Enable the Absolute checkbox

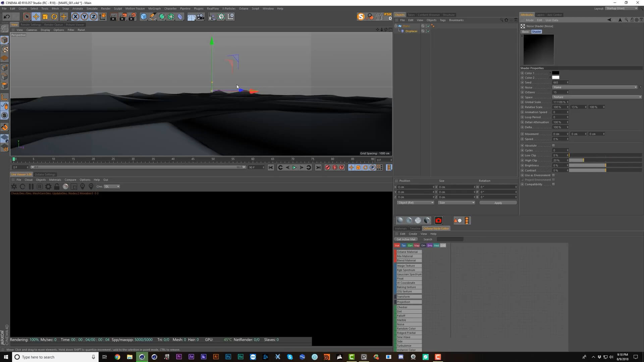pyautogui.click(x=553, y=145)
